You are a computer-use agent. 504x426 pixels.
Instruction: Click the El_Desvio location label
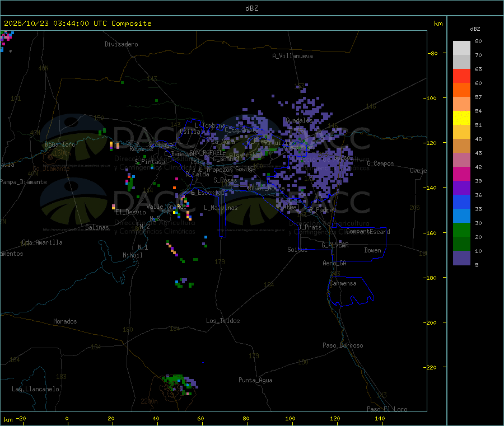coord(130,212)
